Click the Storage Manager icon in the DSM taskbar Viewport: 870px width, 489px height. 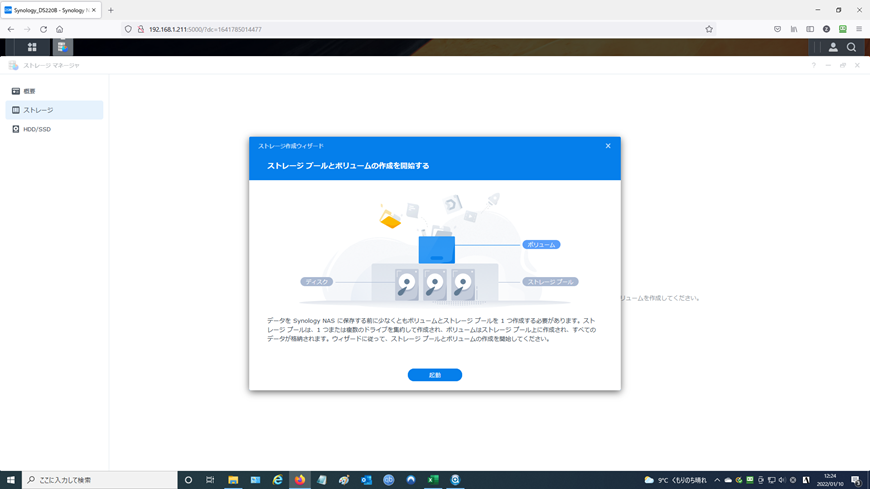tap(62, 47)
